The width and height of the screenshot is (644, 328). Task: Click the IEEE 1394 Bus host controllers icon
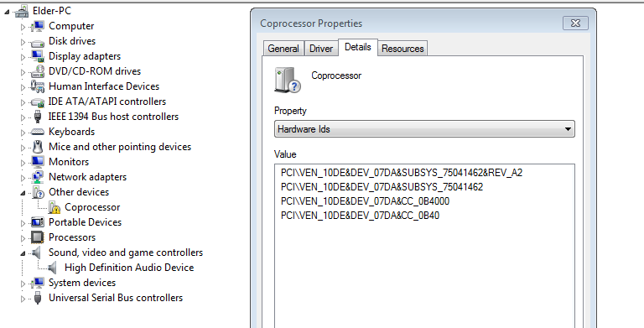tap(38, 117)
